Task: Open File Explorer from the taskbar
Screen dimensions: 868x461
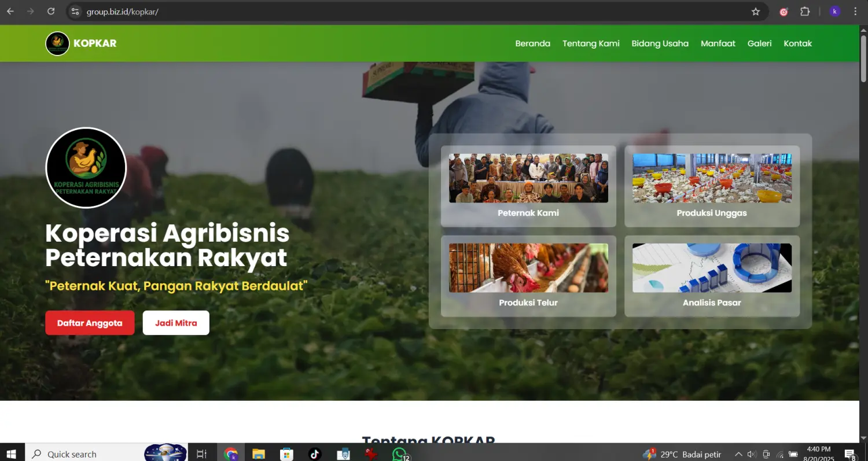Action: 258,453
